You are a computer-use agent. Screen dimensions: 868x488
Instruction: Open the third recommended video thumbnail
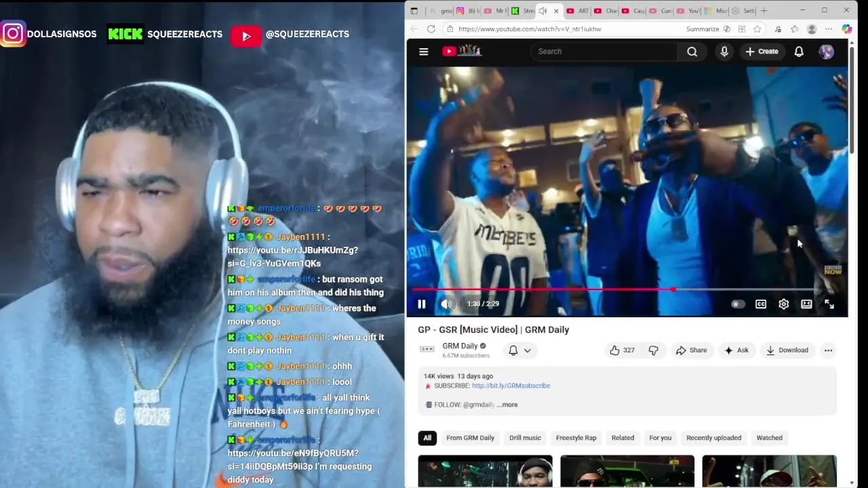[769, 471]
